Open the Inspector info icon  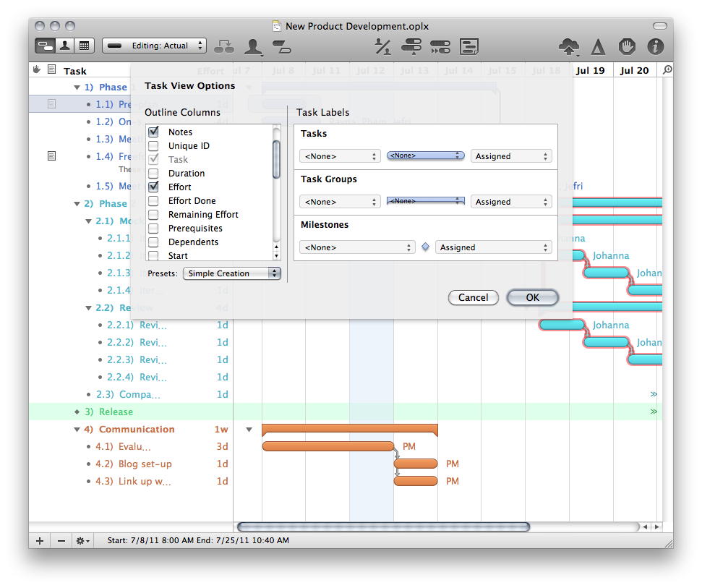coord(655,47)
